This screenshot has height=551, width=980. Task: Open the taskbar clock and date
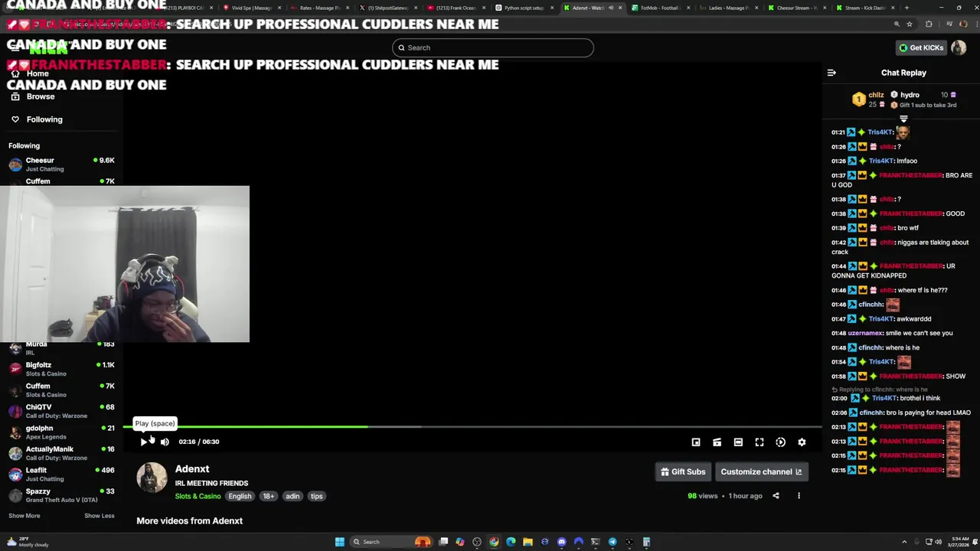tap(959, 542)
